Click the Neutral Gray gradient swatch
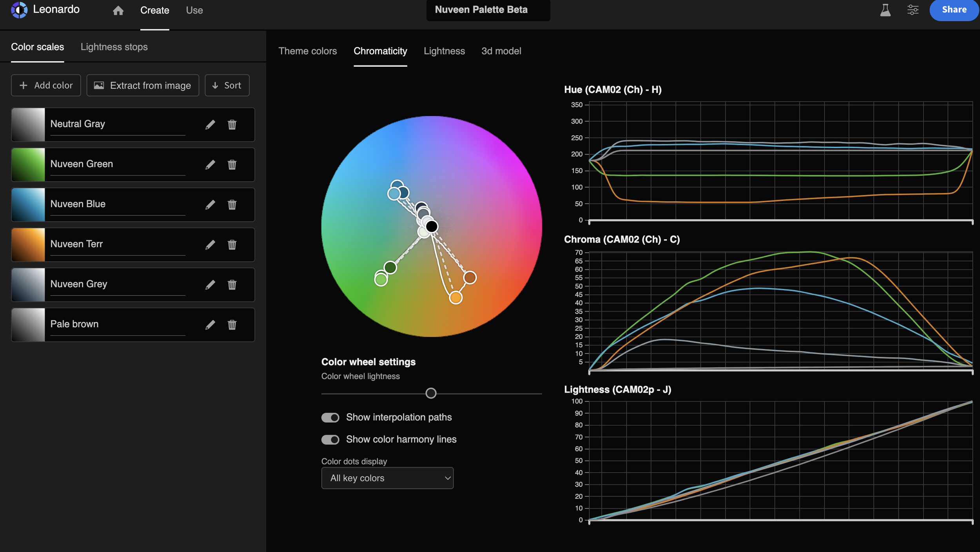This screenshot has width=980, height=552. (28, 124)
